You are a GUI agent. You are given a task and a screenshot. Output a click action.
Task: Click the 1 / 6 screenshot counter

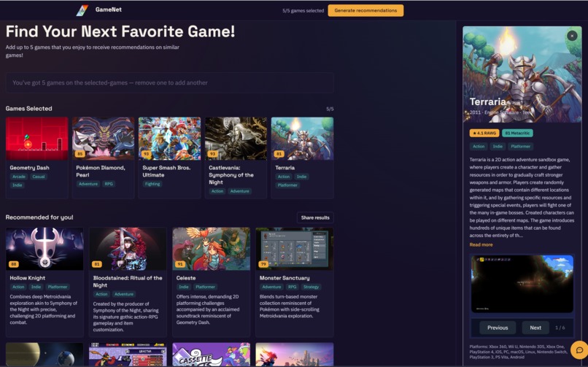(x=560, y=328)
